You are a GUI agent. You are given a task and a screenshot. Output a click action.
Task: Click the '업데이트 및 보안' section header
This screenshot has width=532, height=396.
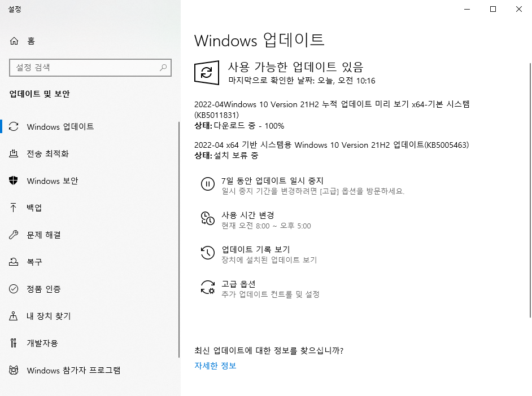point(40,94)
